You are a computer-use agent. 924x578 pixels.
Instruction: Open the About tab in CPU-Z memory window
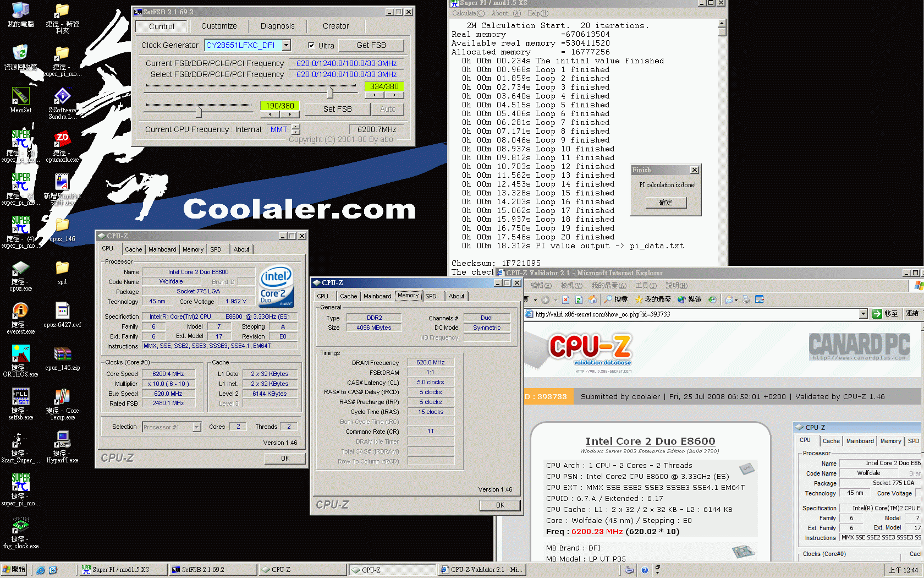point(457,296)
